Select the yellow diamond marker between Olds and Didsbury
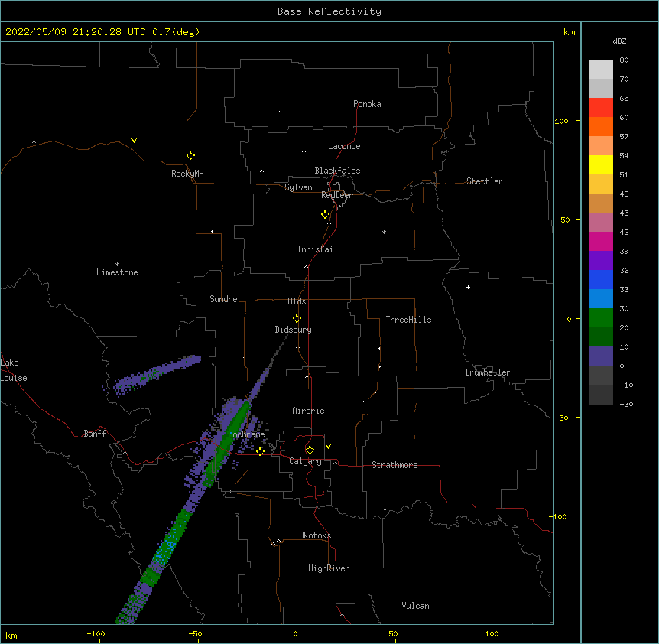659x644 pixels. point(297,319)
